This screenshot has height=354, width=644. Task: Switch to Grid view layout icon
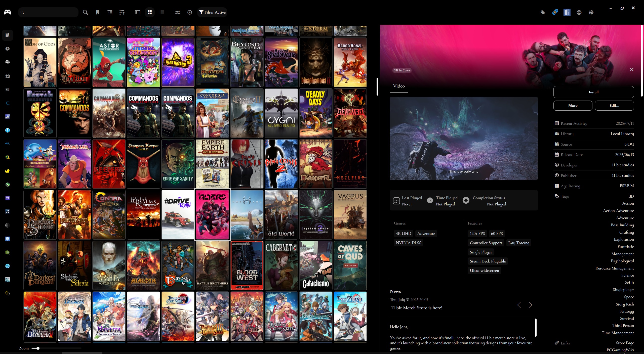[150, 12]
